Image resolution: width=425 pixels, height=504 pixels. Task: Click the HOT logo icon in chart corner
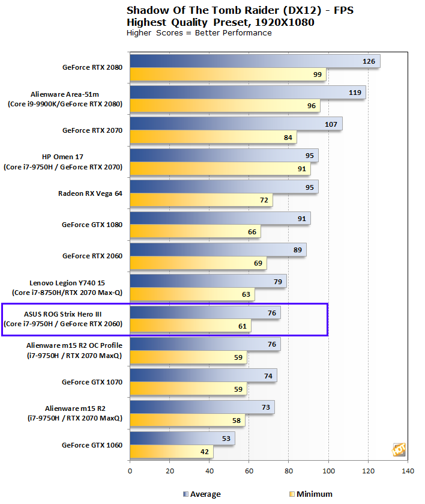coord(399,449)
